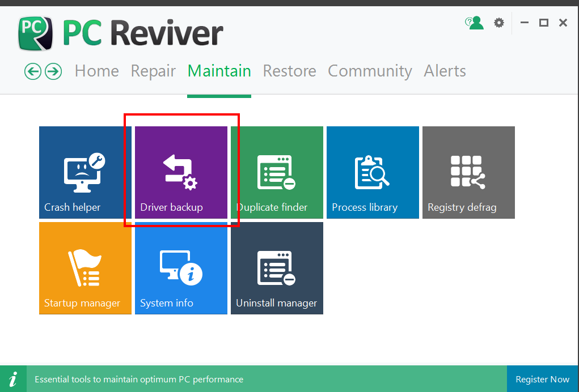579x392 pixels.
Task: Go to the Restore tab
Action: (289, 71)
